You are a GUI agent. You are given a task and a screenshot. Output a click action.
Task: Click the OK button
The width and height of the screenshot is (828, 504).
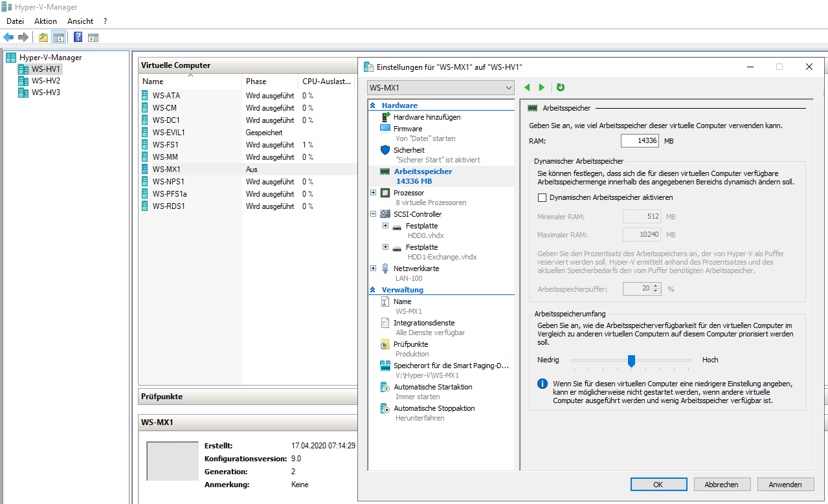coord(658,484)
